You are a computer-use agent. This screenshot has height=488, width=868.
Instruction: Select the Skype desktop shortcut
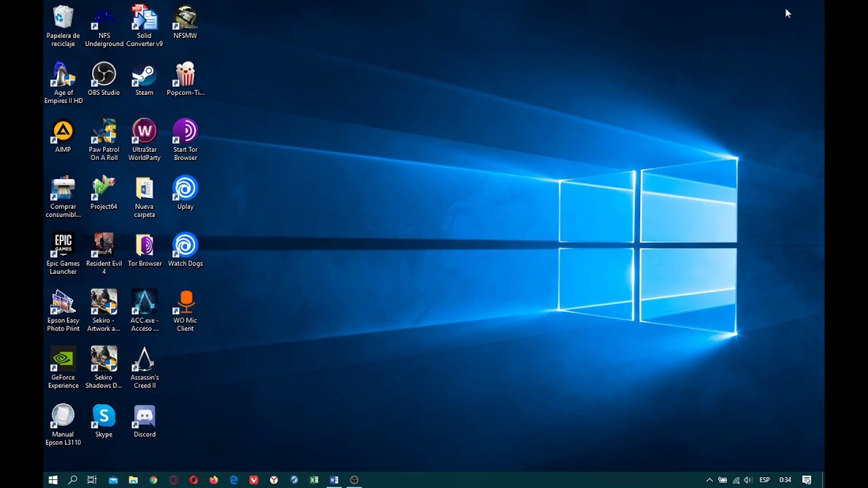click(x=104, y=422)
